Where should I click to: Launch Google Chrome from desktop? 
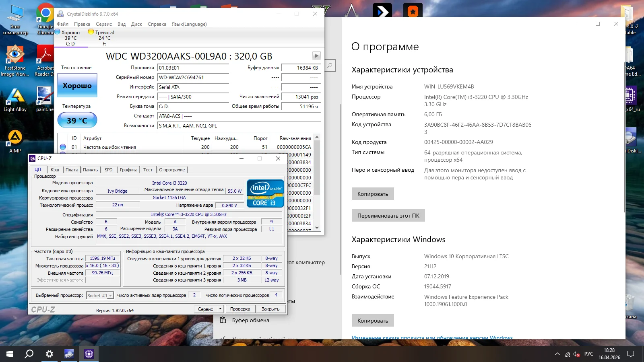pyautogui.click(x=45, y=19)
